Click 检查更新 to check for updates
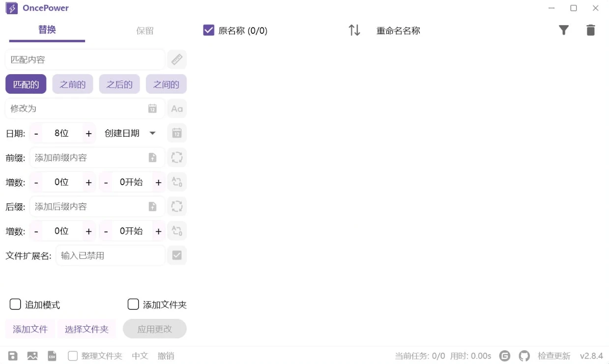This screenshot has width=609, height=364. coord(554,356)
